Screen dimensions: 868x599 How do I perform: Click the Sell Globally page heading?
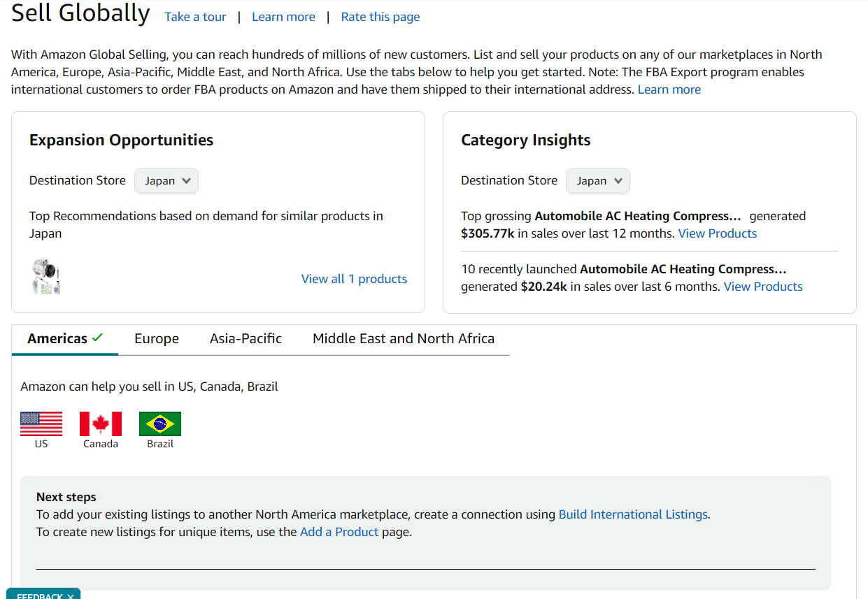(80, 13)
